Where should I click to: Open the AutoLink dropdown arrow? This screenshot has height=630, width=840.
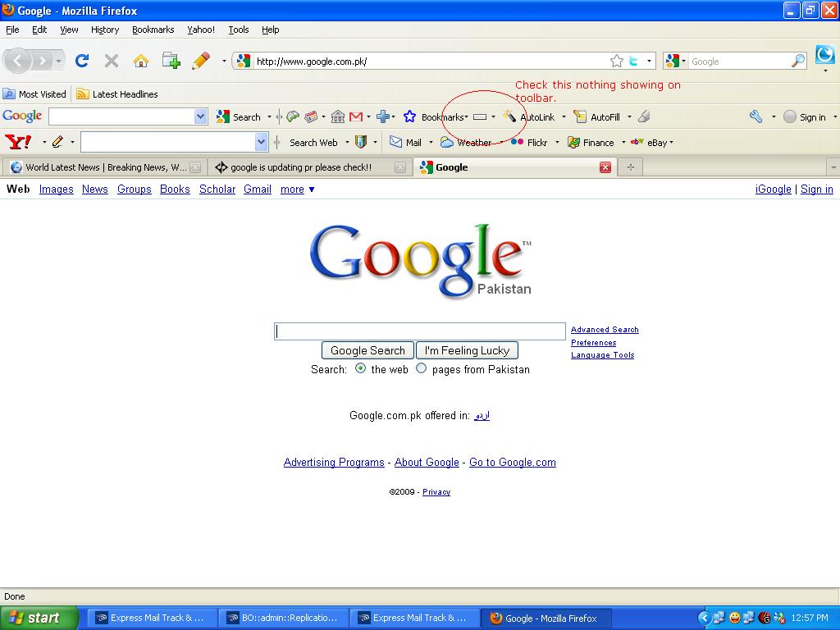[x=564, y=116]
